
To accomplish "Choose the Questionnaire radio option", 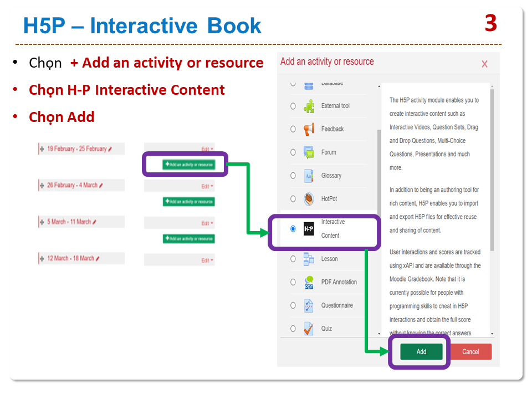I will tap(293, 305).
